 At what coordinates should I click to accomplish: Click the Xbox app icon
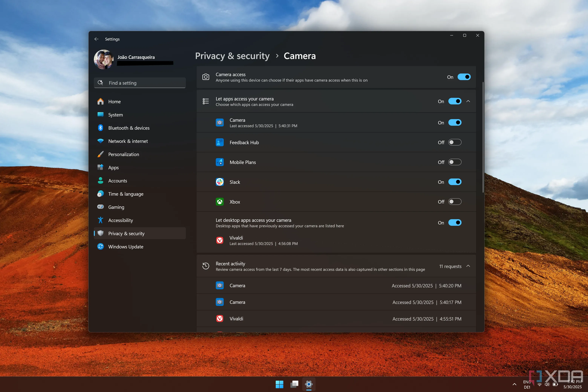click(220, 201)
